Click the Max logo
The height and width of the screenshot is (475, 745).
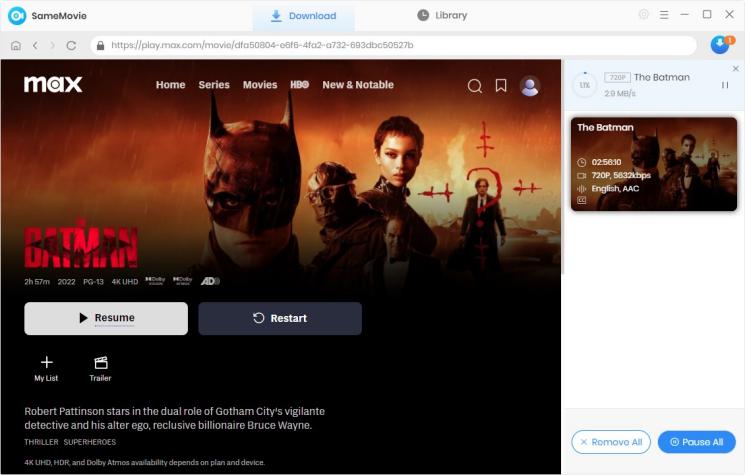click(x=53, y=85)
